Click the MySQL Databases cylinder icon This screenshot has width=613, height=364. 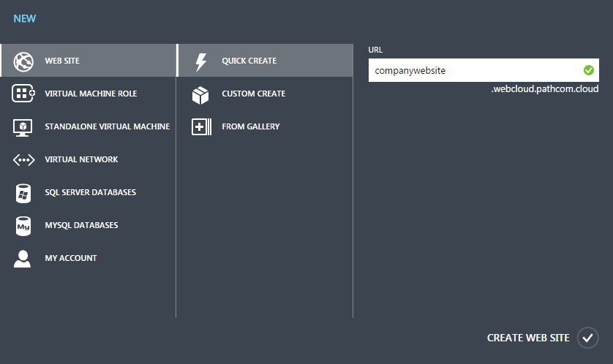[x=23, y=226]
